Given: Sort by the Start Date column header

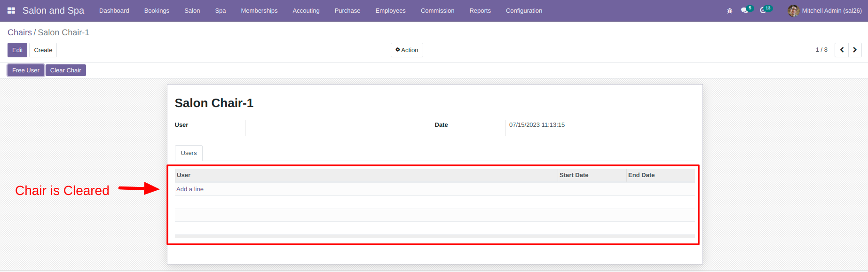Looking at the screenshot, I should click(x=574, y=175).
